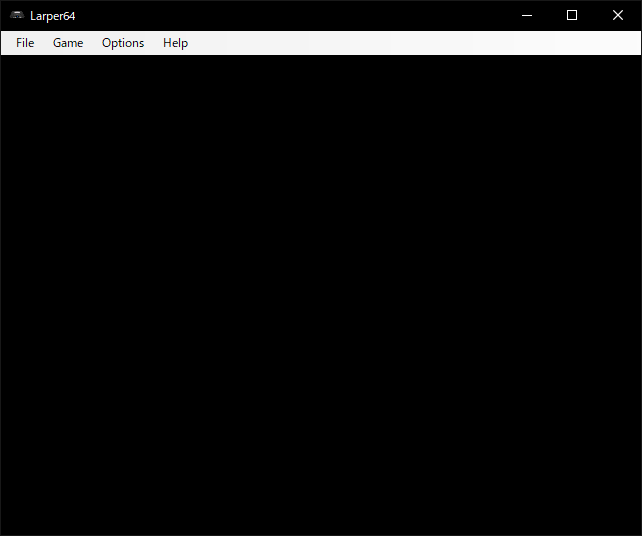Image resolution: width=642 pixels, height=536 pixels.
Task: Click the Larper64 controller icon in title bar
Action: [17, 15]
